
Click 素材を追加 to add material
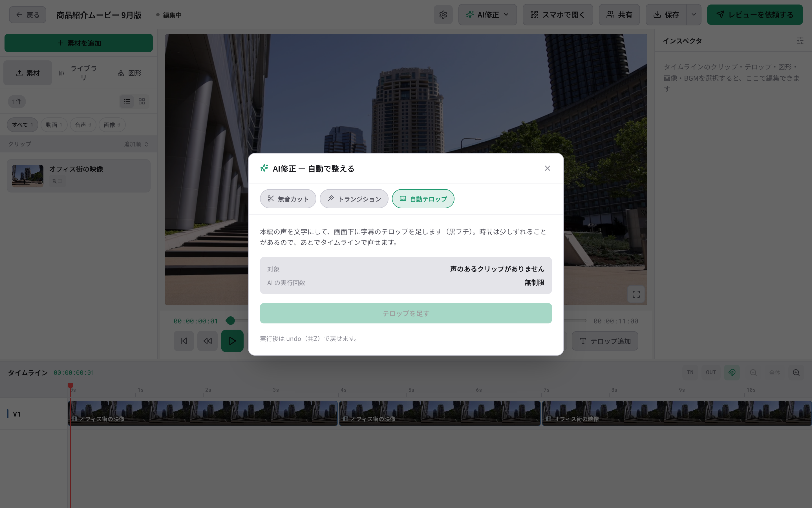78,43
